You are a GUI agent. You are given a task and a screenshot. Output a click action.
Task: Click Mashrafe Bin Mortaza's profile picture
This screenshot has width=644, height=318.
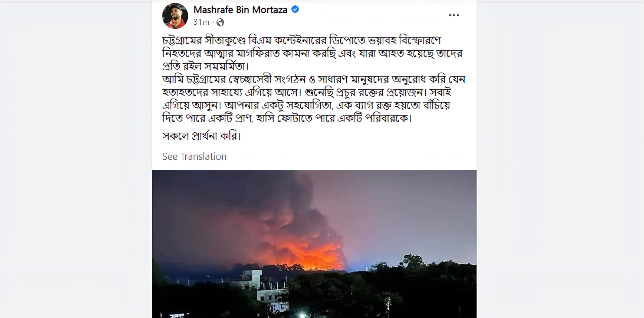click(x=175, y=16)
